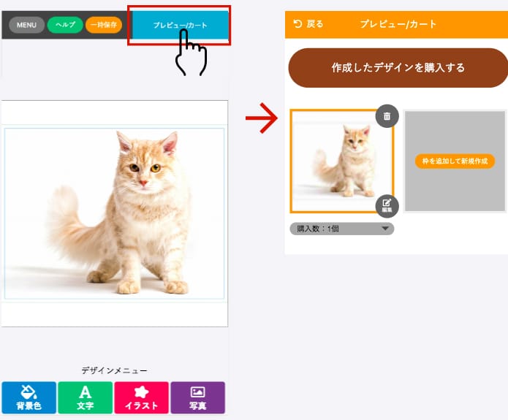
Task: Click the edit pencil icon on thumbnail
Action: pyautogui.click(x=387, y=206)
